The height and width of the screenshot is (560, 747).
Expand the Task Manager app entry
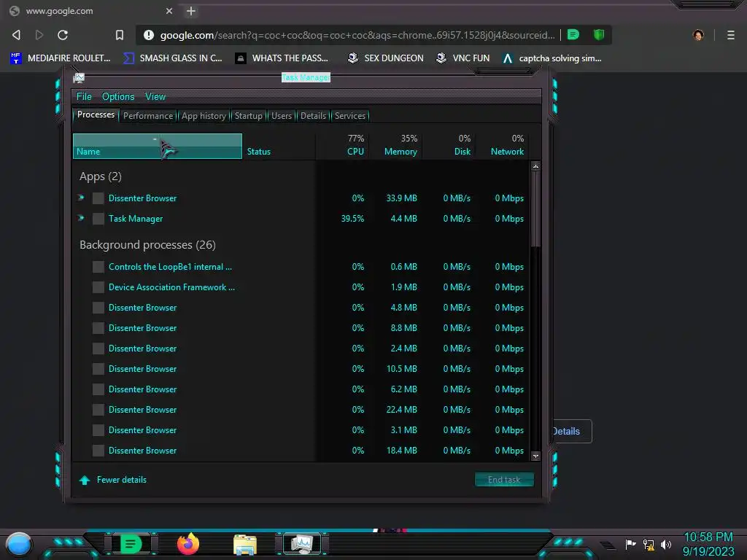(81, 218)
